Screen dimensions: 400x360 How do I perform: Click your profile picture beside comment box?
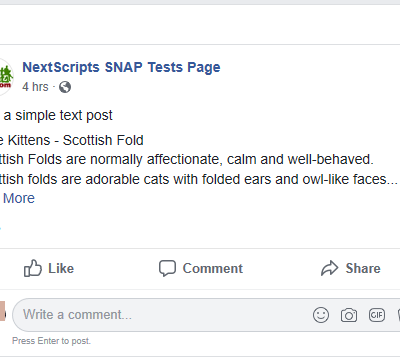3,311
